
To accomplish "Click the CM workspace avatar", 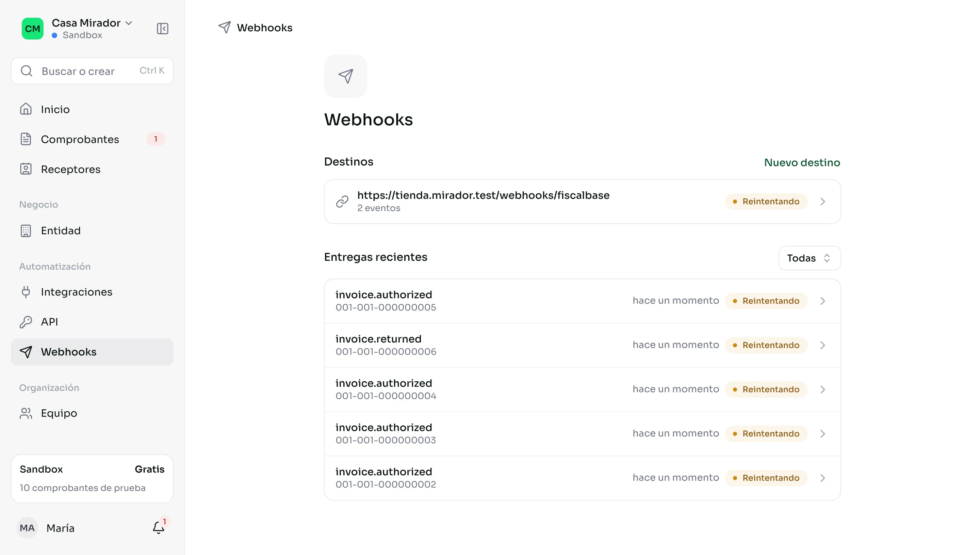I will pos(32,29).
